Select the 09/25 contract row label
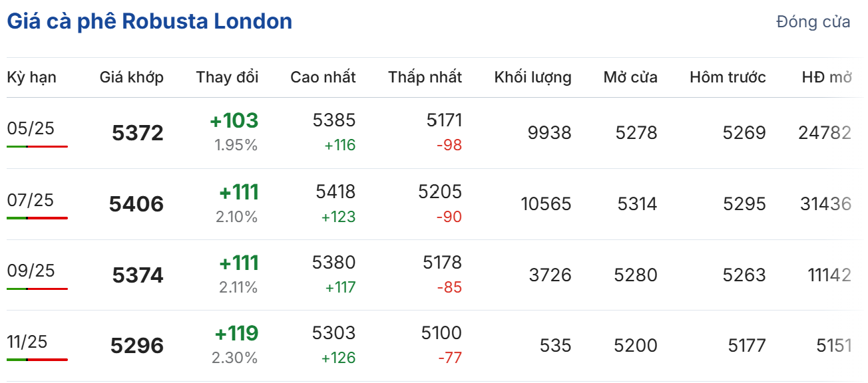Image resolution: width=868 pixels, height=383 pixels. 31,271
